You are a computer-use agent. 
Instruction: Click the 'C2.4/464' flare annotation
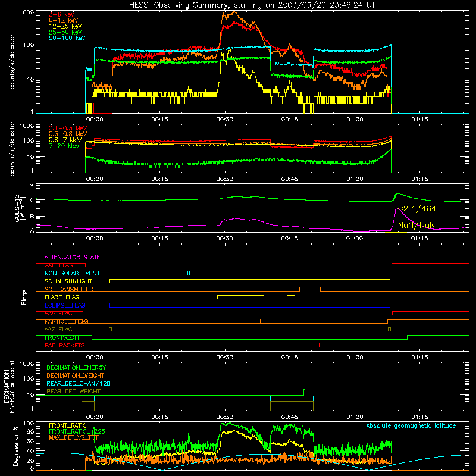pos(417,209)
